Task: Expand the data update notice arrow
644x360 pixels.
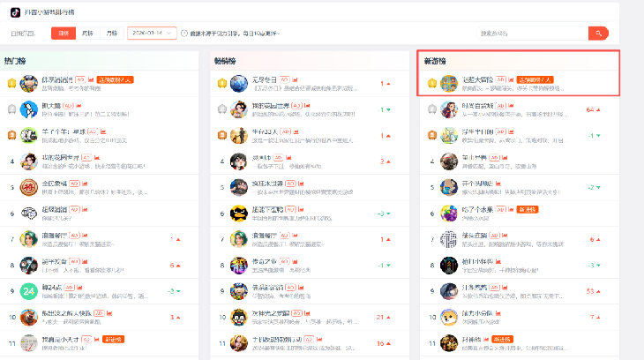Action: [277, 34]
